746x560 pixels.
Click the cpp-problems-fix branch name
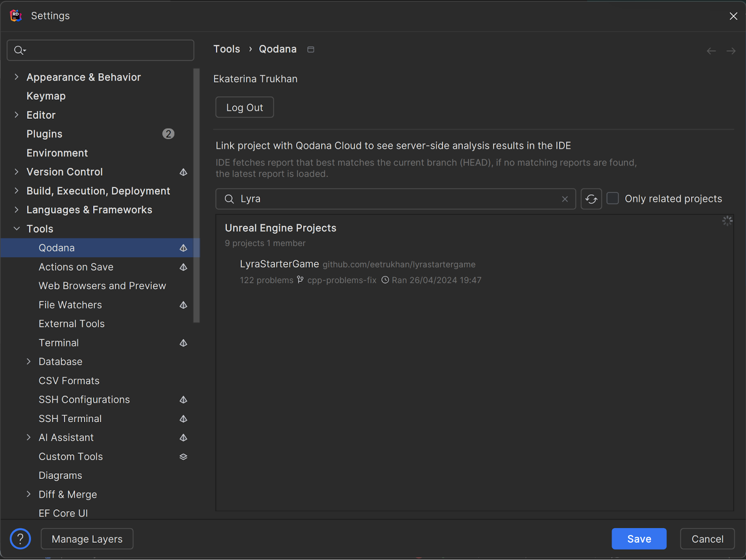tap(342, 280)
